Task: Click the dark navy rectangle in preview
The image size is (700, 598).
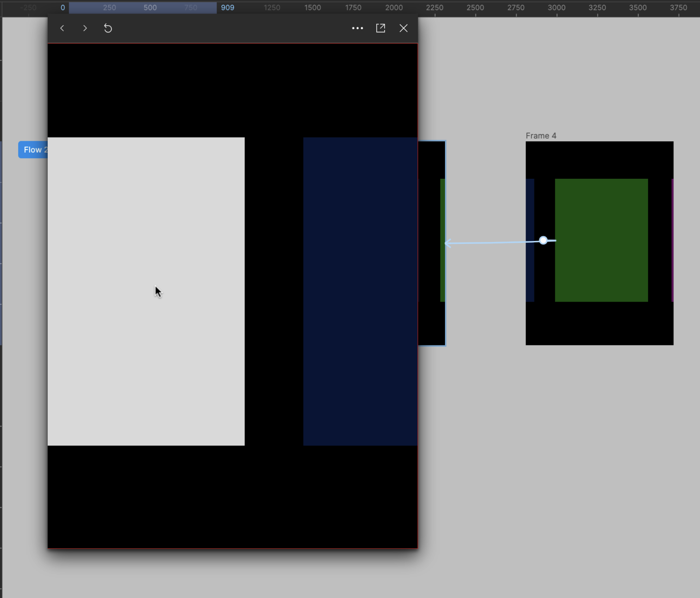Action: (x=360, y=291)
